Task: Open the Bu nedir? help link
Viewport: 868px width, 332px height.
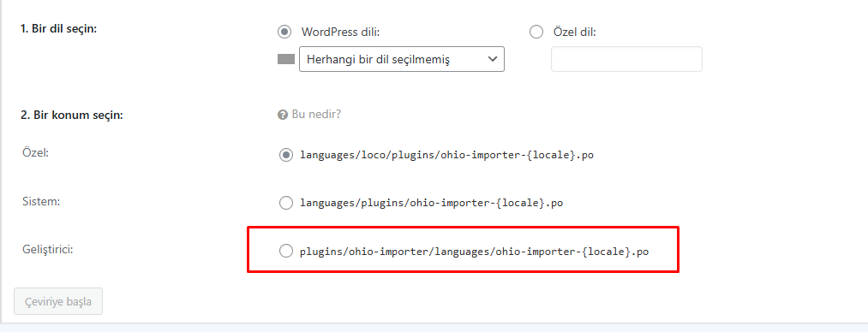Action: tap(316, 115)
